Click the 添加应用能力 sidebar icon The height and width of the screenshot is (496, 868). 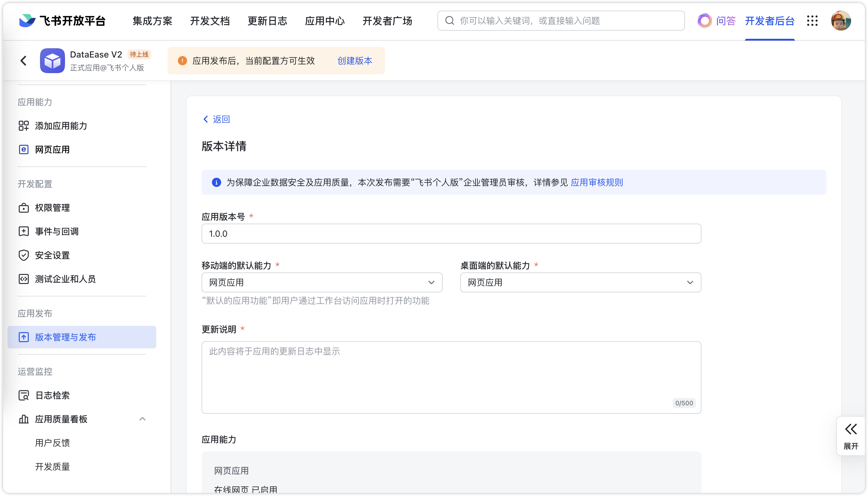(23, 126)
